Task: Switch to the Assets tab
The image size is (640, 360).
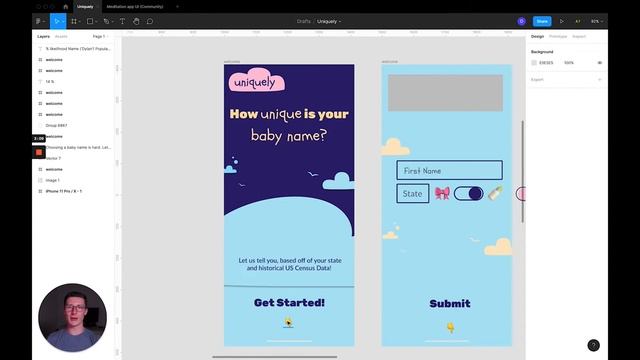Action: (x=61, y=36)
